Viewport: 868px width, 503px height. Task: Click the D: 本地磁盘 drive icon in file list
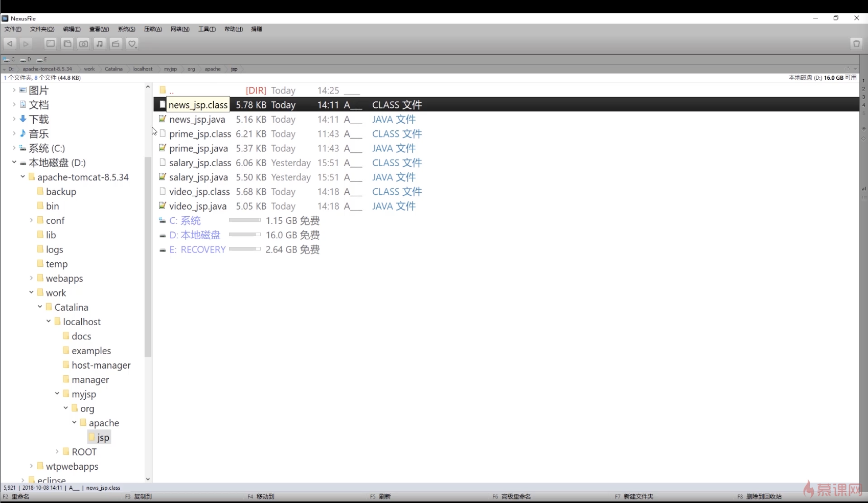(163, 235)
